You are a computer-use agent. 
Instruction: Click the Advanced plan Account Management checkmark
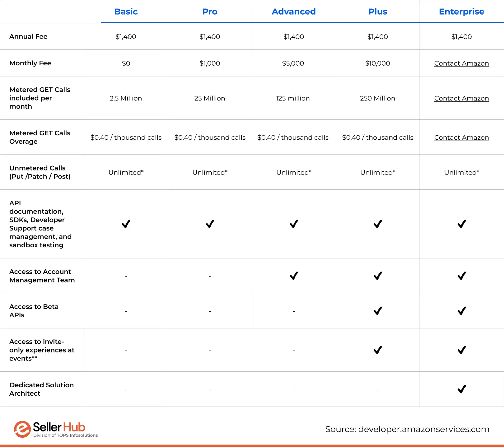pyautogui.click(x=294, y=276)
